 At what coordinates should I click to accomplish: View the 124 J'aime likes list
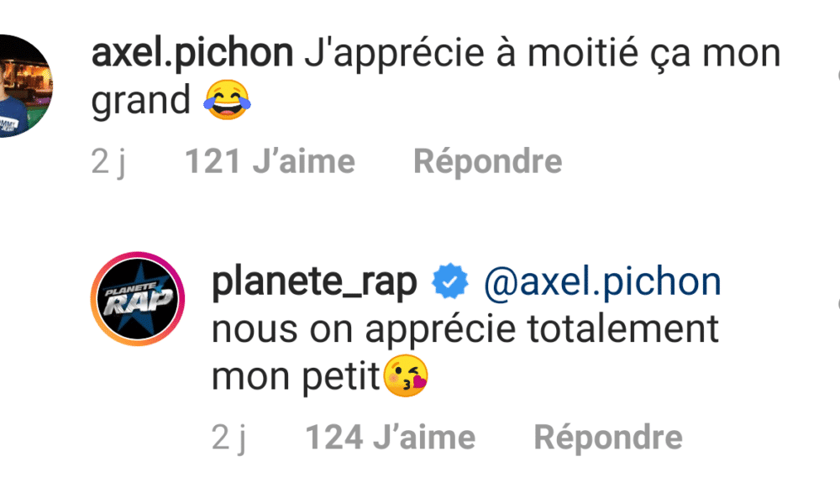(390, 437)
